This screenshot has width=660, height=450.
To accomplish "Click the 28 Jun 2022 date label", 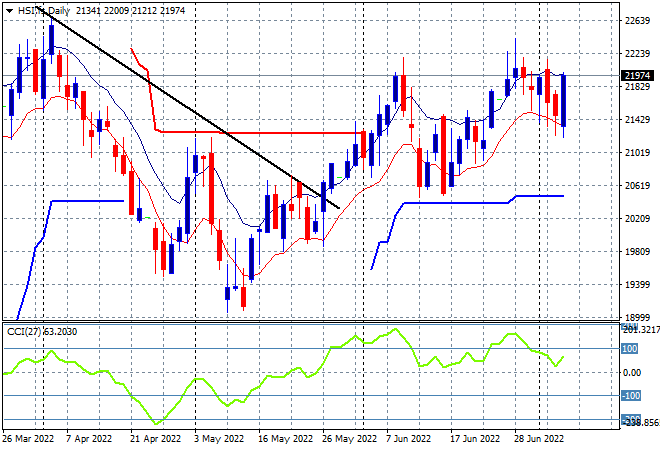I will coord(539,439).
